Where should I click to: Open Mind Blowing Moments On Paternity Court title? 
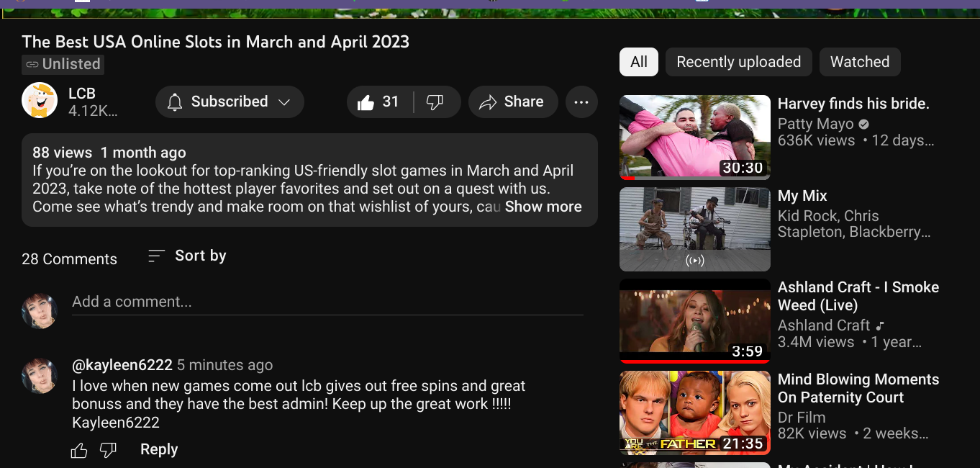(858, 388)
